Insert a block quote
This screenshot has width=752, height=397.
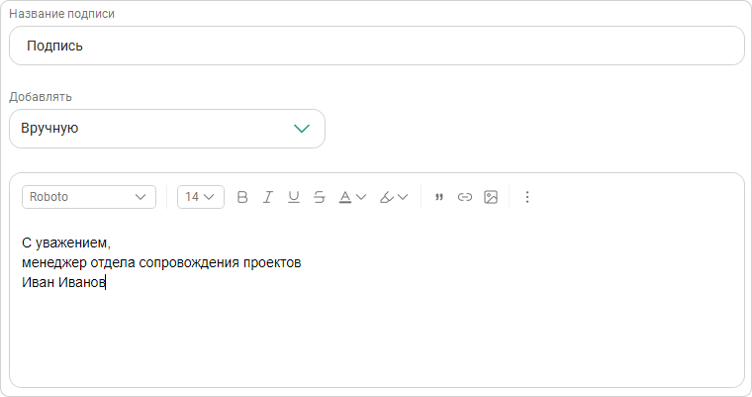coord(439,197)
